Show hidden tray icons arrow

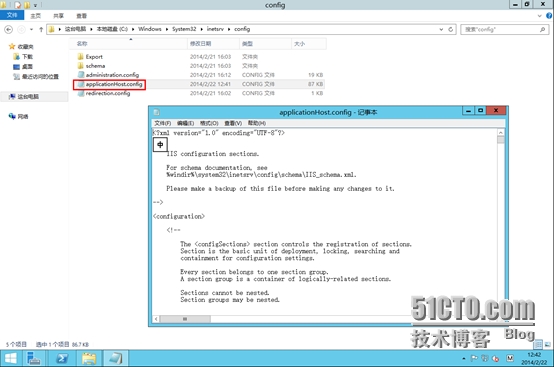[464, 359]
